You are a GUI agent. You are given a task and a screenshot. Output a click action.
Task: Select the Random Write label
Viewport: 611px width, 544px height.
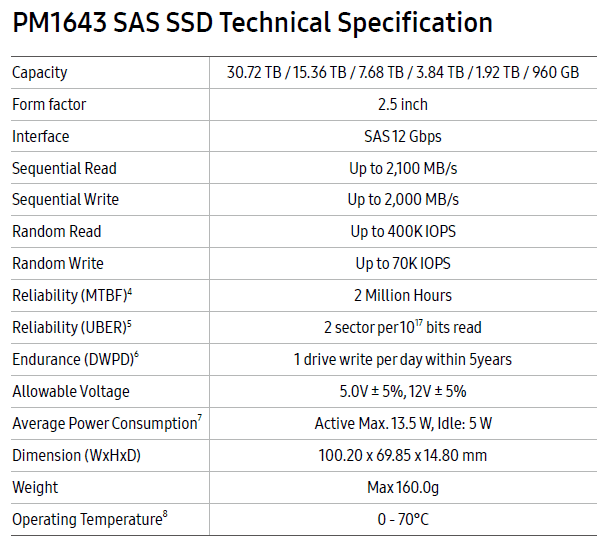pyautogui.click(x=58, y=264)
